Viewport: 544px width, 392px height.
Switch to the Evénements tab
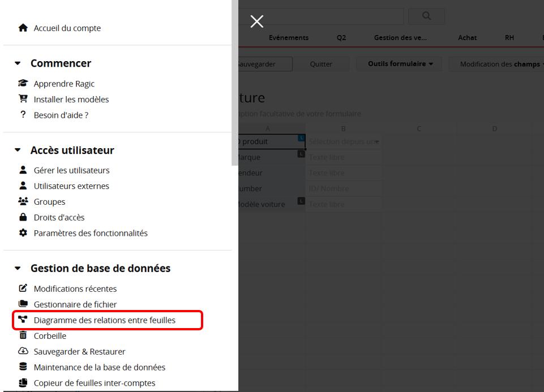289,38
